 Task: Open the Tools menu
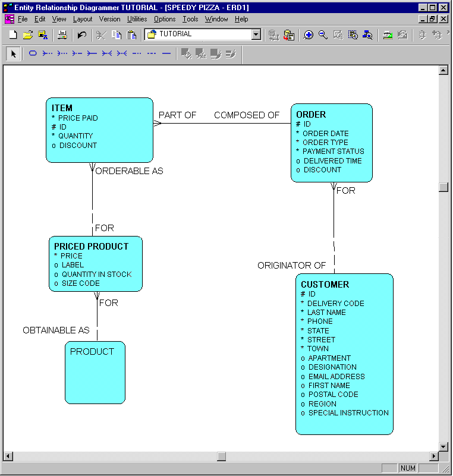click(x=190, y=19)
